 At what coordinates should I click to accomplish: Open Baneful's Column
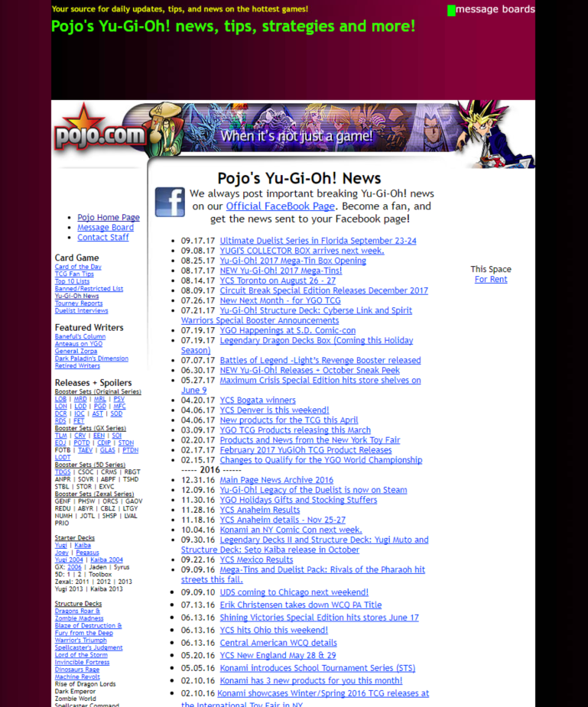click(x=80, y=336)
